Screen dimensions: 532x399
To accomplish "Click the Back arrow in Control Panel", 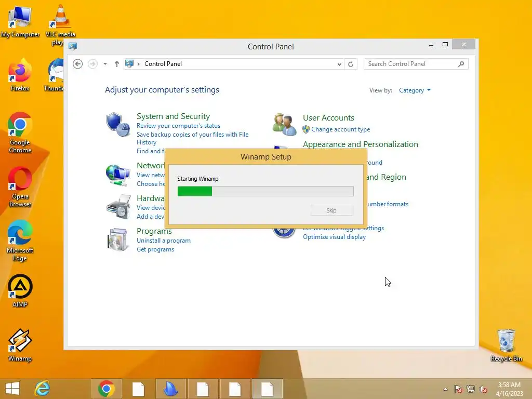I will 78,64.
